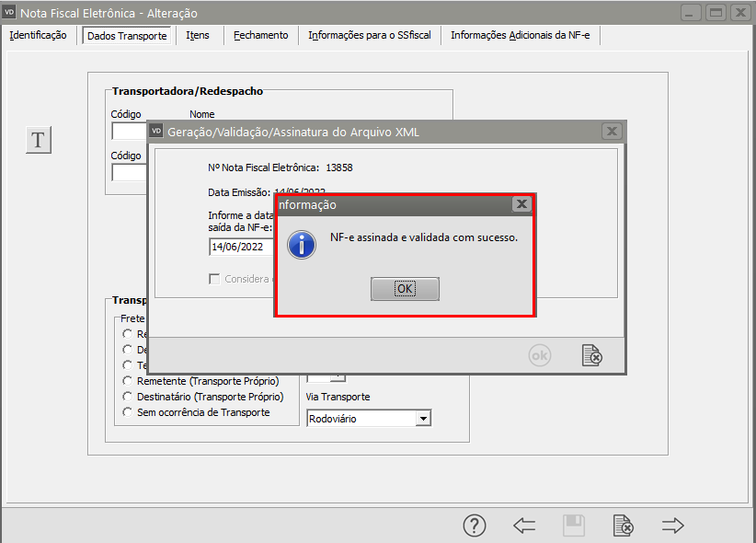Image resolution: width=756 pixels, height=543 pixels.
Task: Expand the Via Transporte Rodoviário dropdown
Action: (x=423, y=419)
